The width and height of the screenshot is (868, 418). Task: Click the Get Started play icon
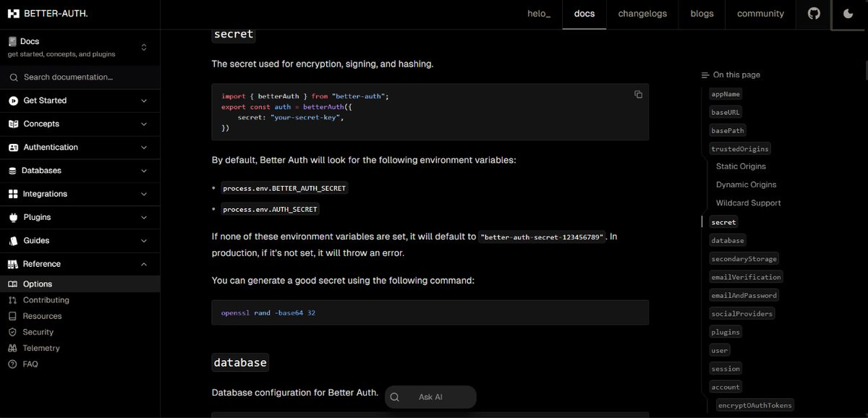(14, 101)
